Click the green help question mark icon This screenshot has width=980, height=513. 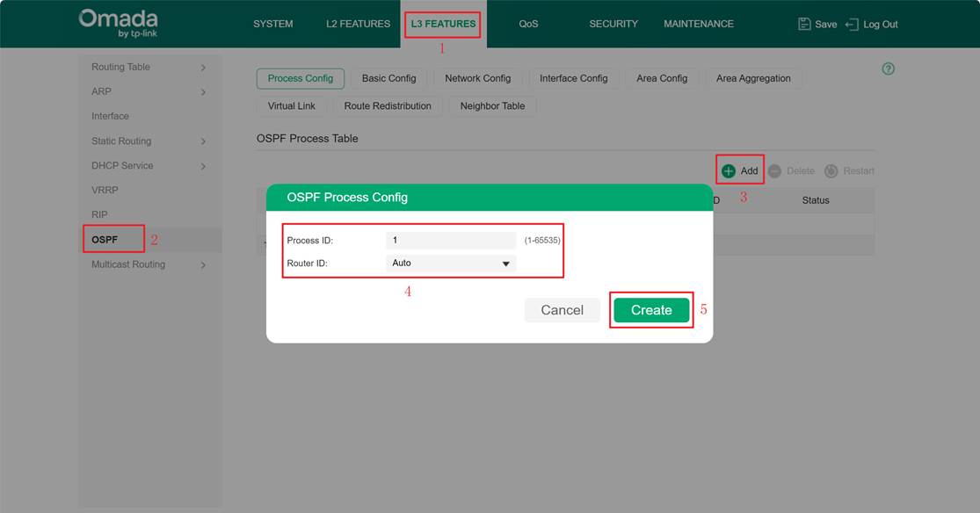pyautogui.click(x=888, y=69)
